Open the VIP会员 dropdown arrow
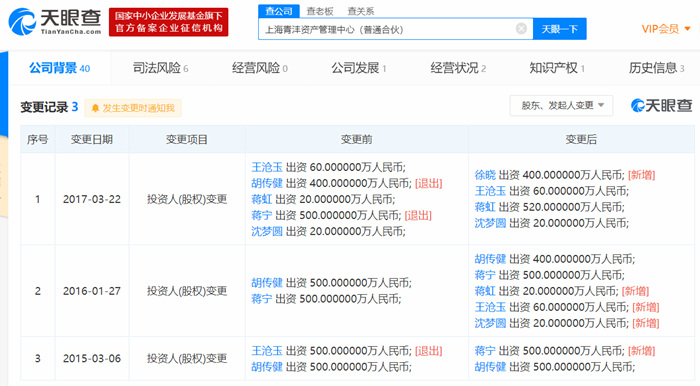 [x=688, y=29]
